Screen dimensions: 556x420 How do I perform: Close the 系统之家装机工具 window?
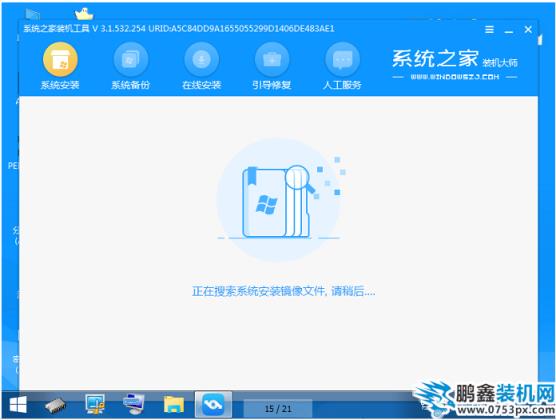click(x=528, y=29)
